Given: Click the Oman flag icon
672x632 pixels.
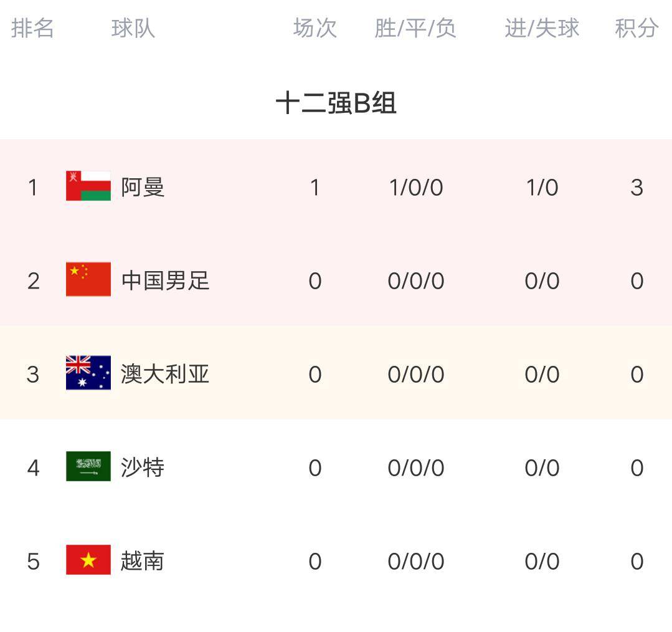Looking at the screenshot, I should tap(88, 186).
